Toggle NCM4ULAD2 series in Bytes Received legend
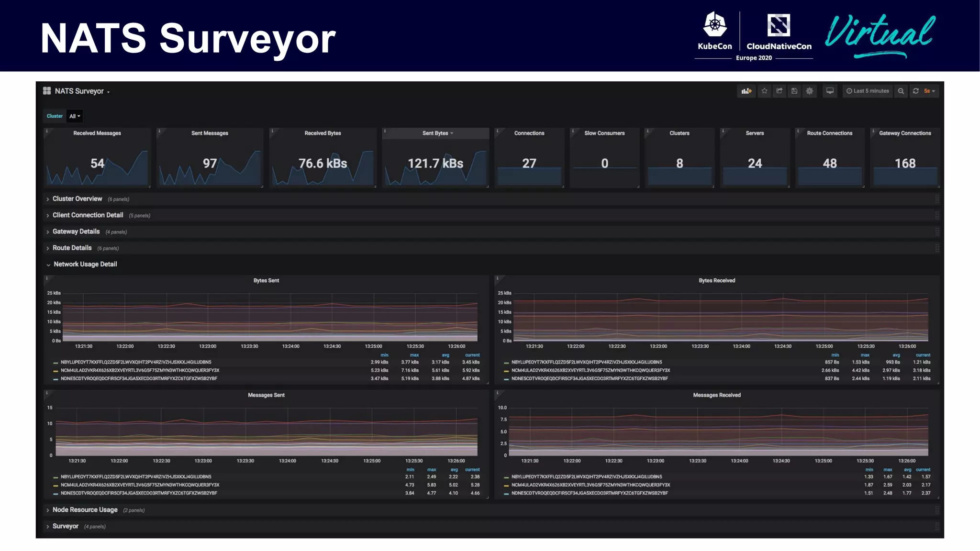980x551 pixels. tap(590, 370)
